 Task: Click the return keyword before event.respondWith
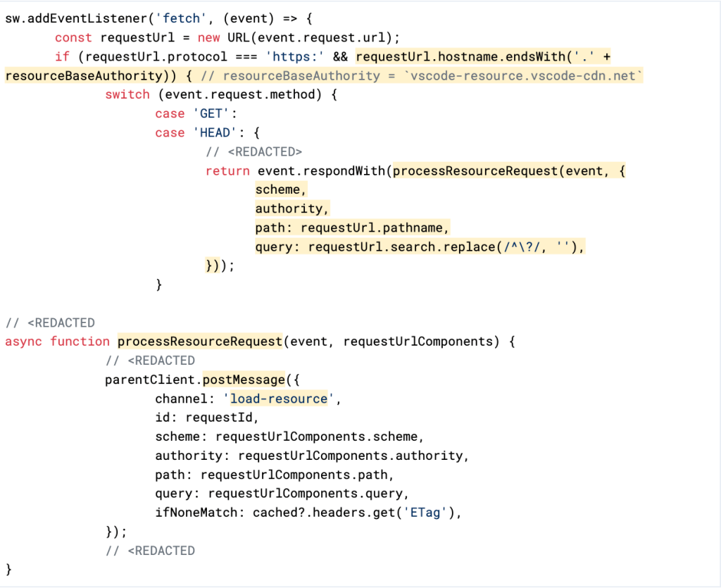[x=227, y=170]
